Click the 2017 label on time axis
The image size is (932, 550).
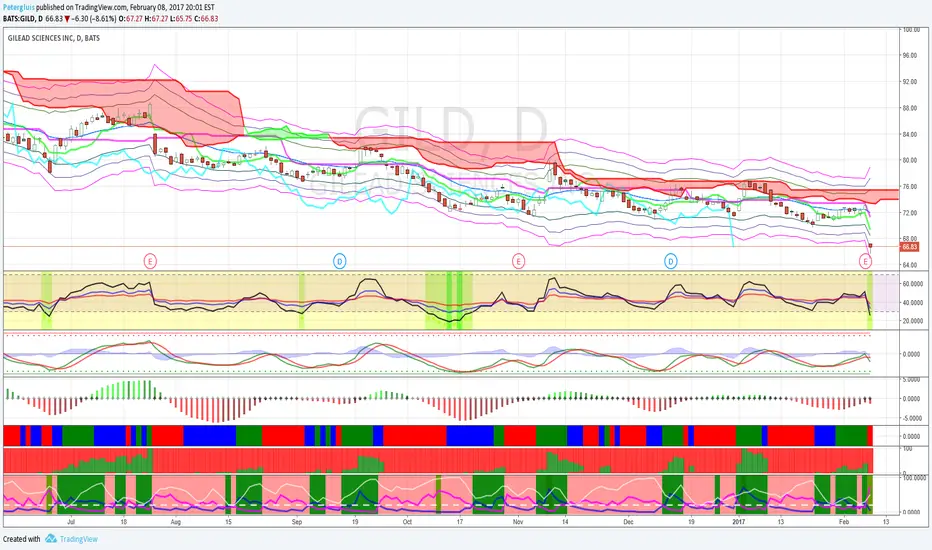click(739, 521)
